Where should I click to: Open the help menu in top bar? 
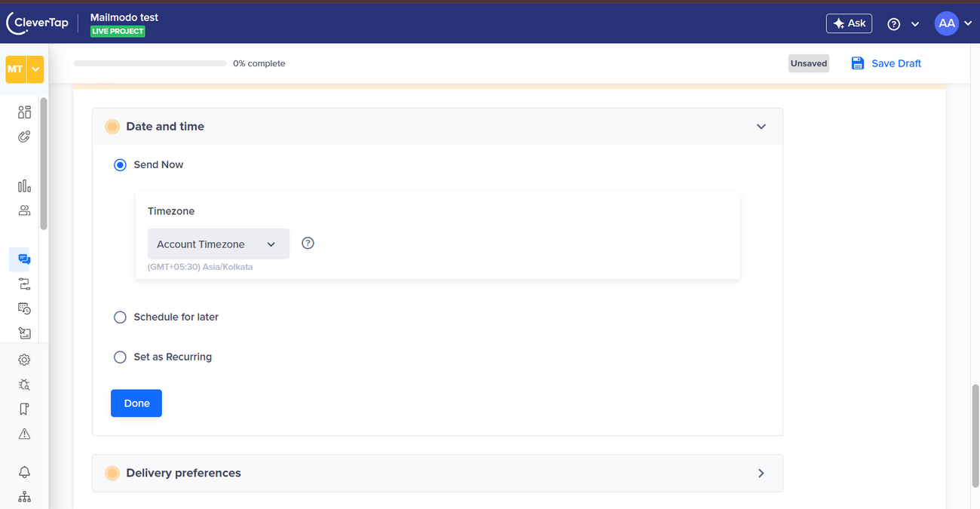[x=902, y=24]
